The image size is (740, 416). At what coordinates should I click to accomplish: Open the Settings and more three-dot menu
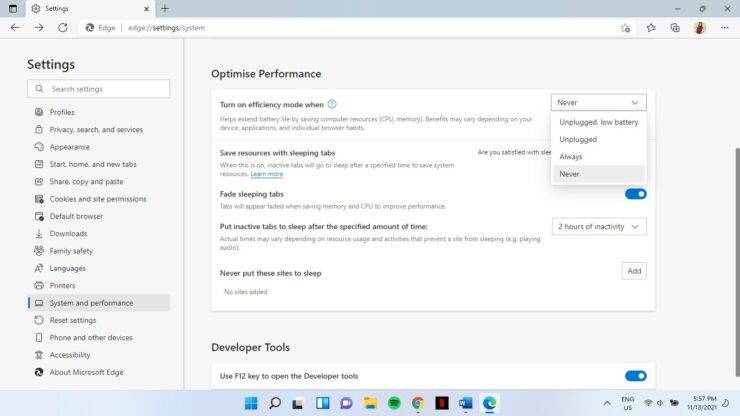(724, 28)
